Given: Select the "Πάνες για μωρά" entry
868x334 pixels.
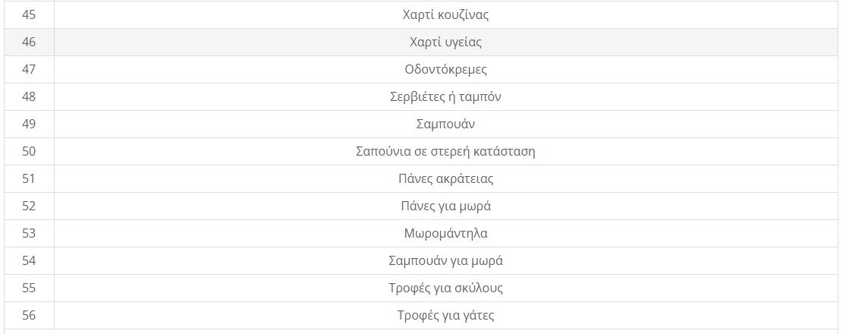Looking at the screenshot, I should click(445, 206).
